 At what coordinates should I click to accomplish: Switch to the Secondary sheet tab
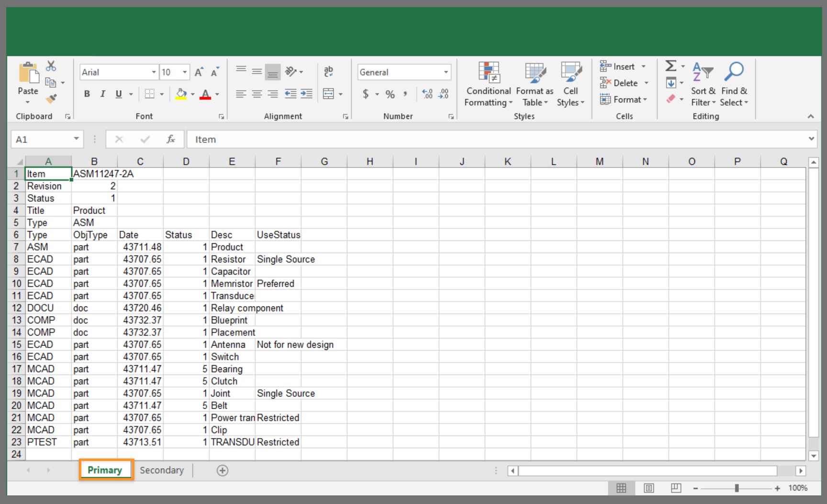[162, 470]
